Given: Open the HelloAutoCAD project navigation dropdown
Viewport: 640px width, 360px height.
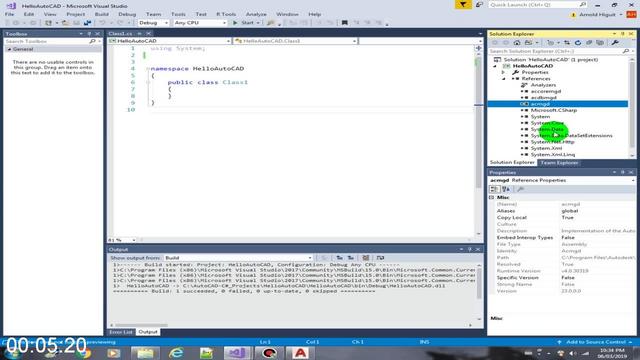Looking at the screenshot, I should [x=169, y=41].
